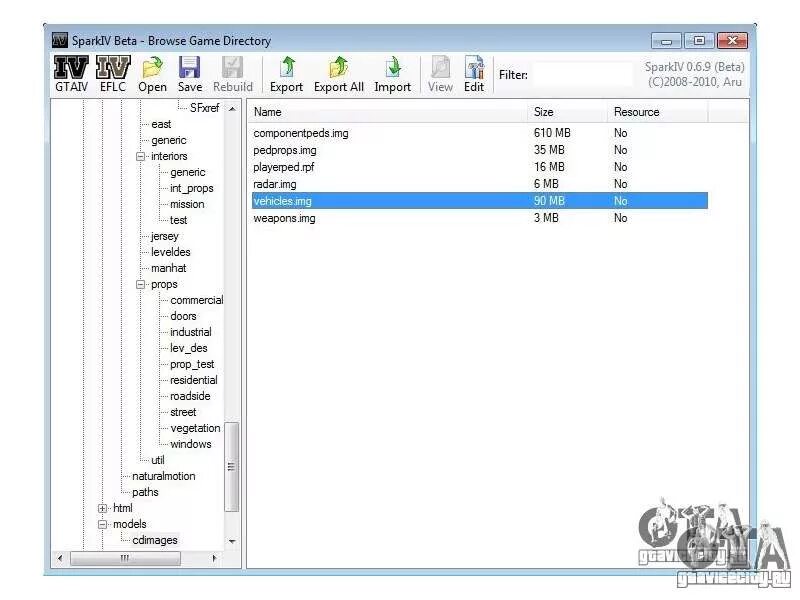Sort the list by Resource column
This screenshot has height=600, width=800.
658,112
